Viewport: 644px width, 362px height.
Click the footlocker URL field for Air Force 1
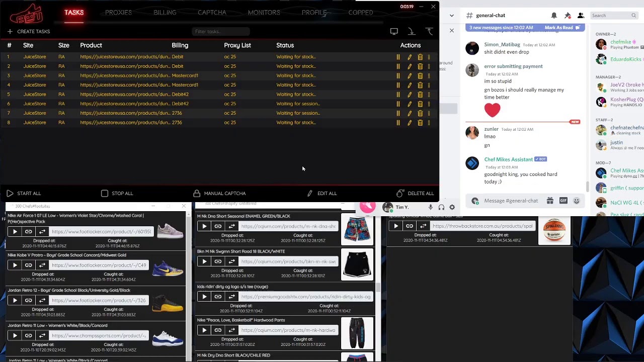(101, 232)
